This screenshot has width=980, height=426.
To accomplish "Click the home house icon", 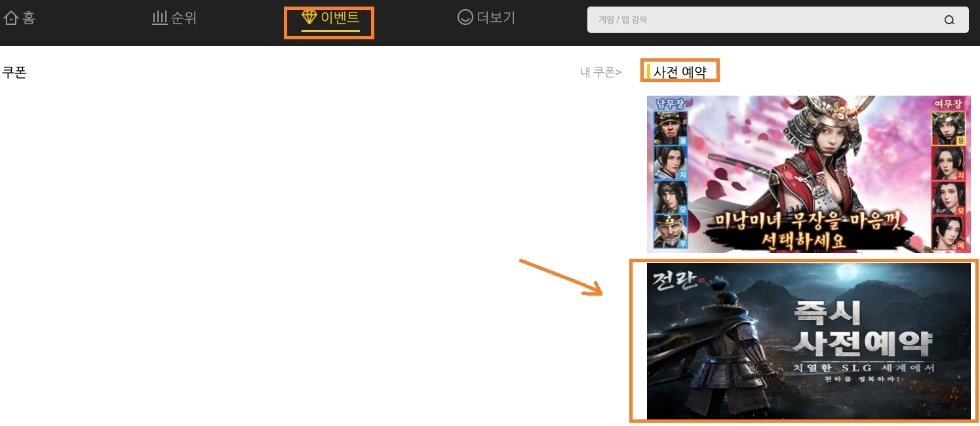I will click(10, 18).
